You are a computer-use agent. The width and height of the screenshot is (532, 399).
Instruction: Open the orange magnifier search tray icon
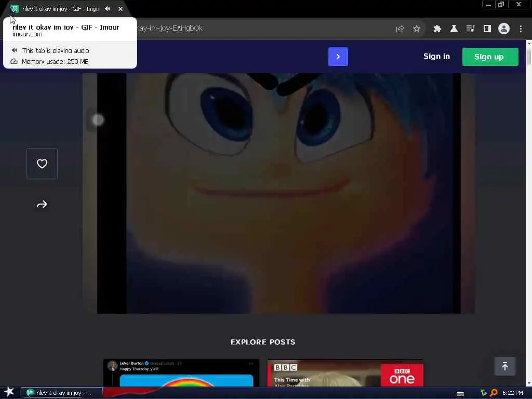494,393
